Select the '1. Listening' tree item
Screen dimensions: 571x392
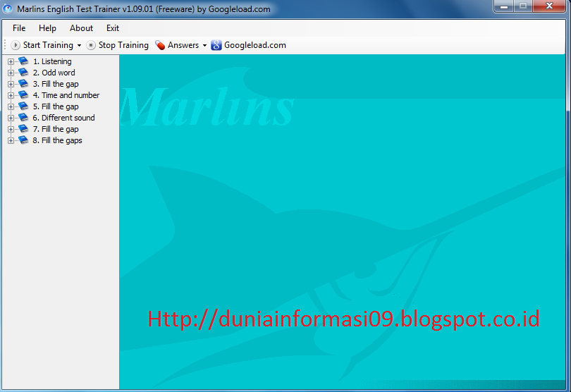pos(52,61)
